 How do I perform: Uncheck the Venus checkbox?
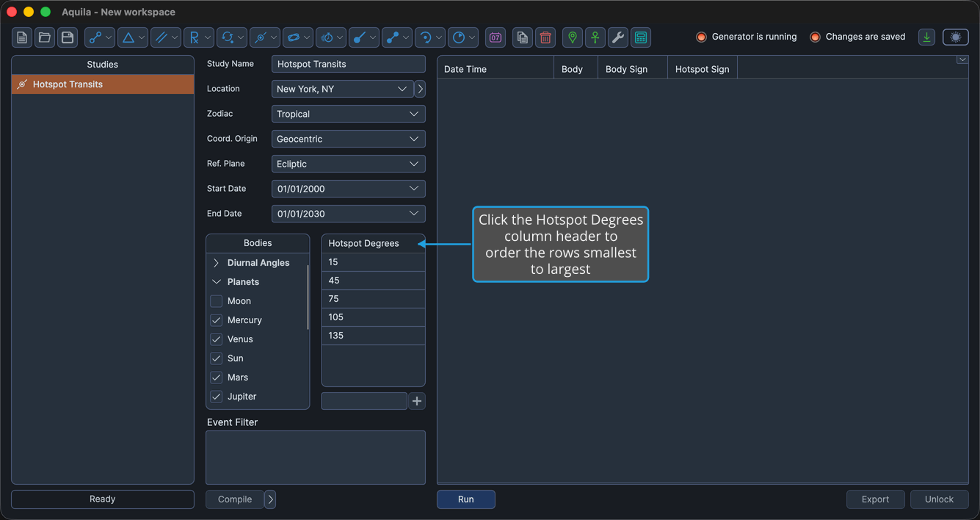217,339
